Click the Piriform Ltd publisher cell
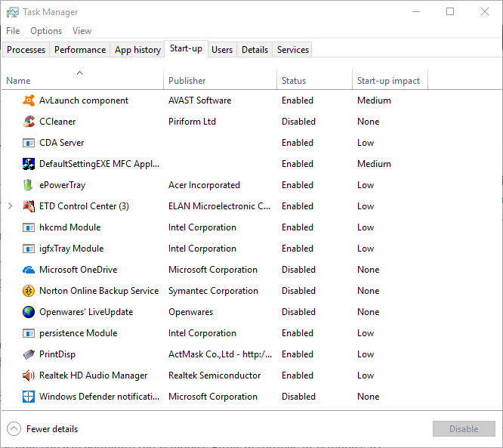503x448 pixels. 192,122
